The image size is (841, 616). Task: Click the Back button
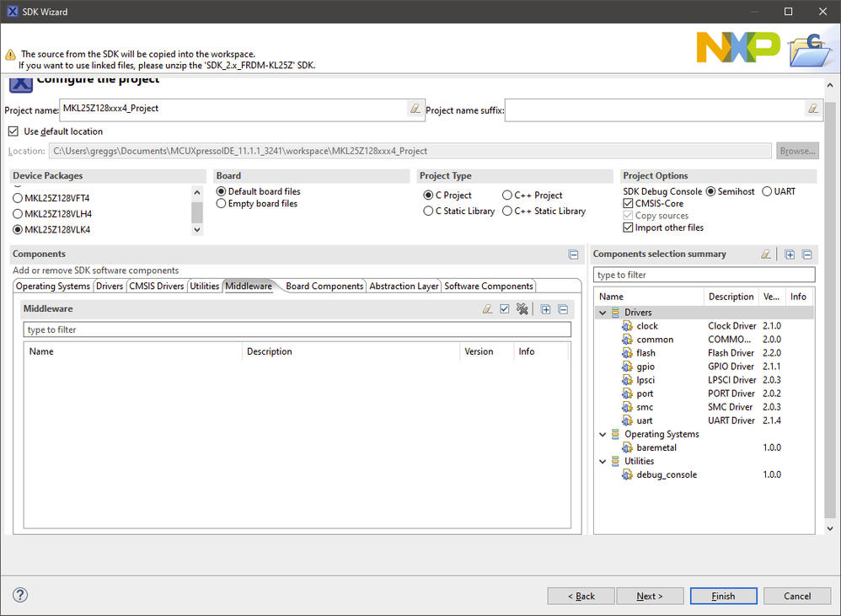(581, 596)
